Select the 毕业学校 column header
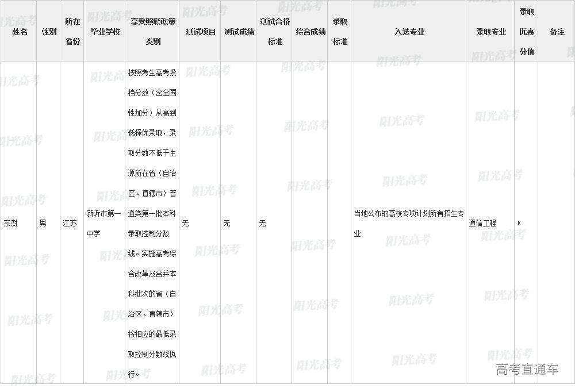This screenshot has height=392, width=575. tap(105, 32)
